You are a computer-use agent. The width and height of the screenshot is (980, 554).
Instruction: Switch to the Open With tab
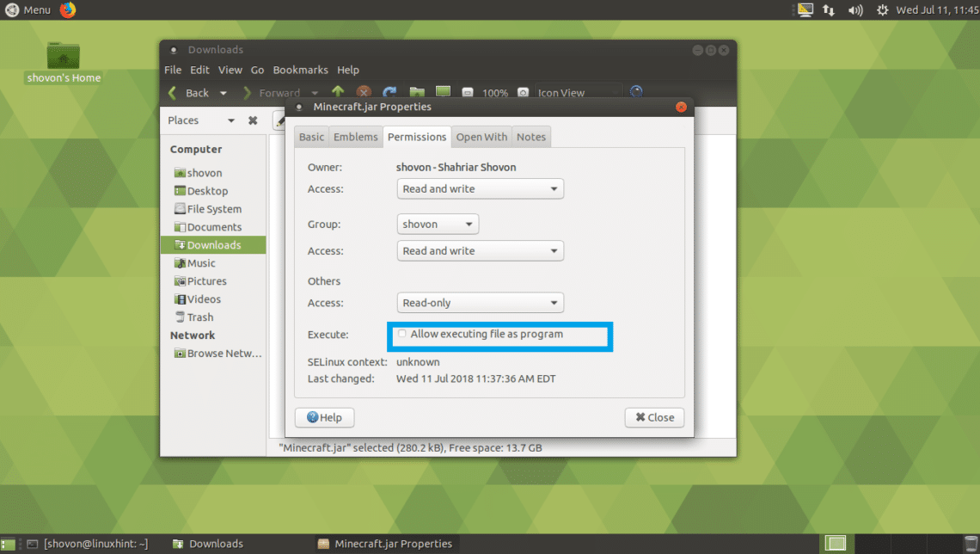(x=481, y=137)
